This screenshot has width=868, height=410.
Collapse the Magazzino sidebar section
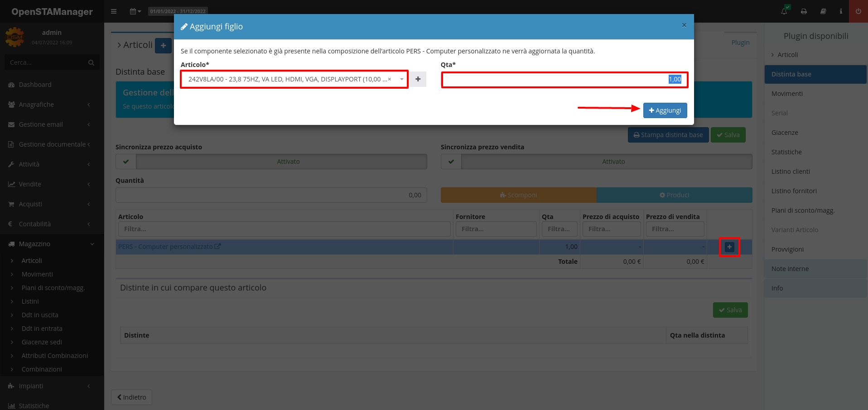(50, 244)
